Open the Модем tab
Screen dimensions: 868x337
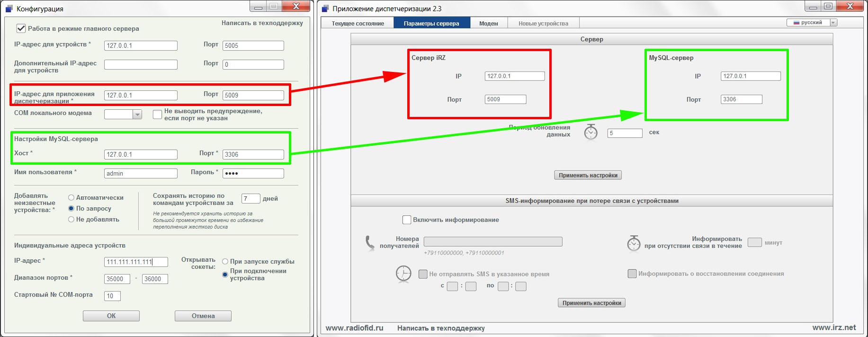point(489,23)
